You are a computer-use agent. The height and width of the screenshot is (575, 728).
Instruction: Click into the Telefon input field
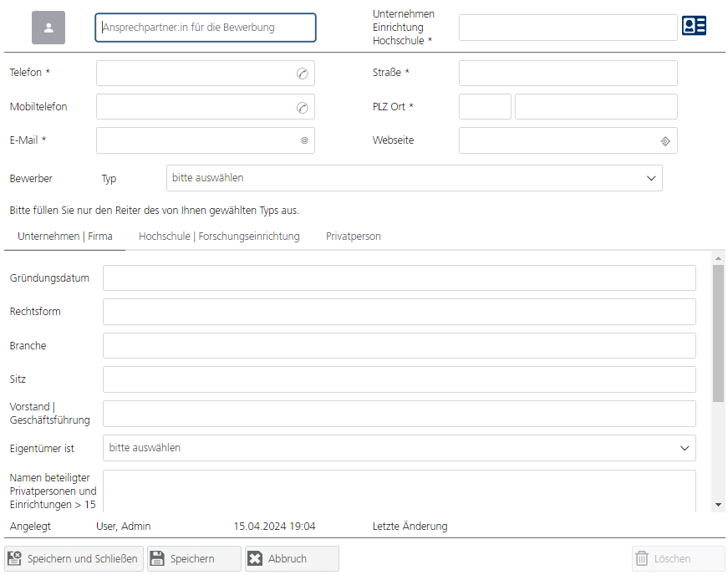[206, 74]
